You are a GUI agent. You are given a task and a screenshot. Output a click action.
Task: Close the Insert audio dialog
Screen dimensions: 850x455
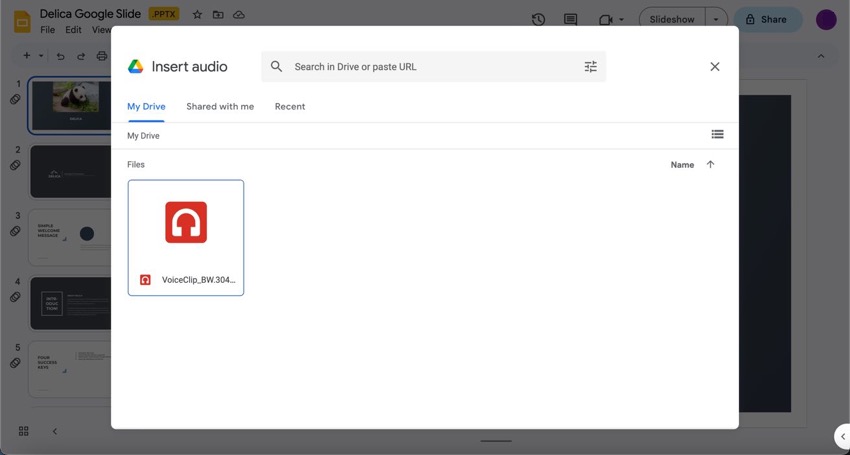pos(714,67)
